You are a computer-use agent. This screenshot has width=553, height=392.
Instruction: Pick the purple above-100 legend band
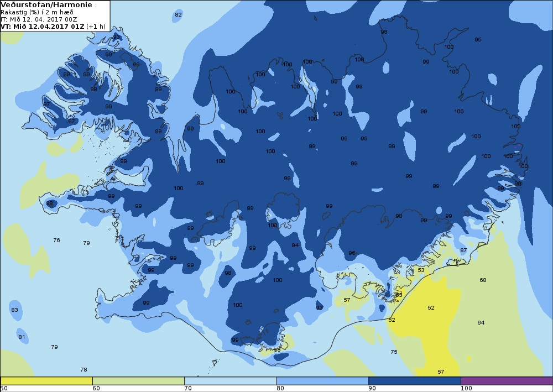507,381
